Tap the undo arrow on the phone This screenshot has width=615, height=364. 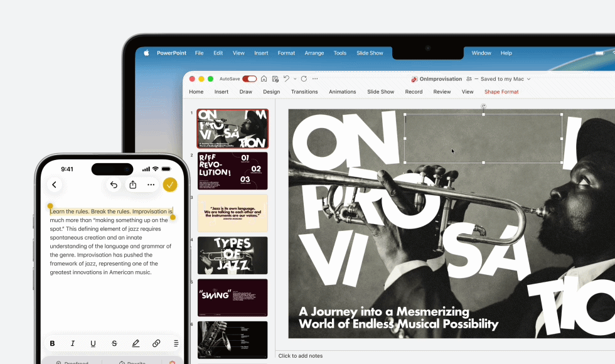click(x=114, y=185)
